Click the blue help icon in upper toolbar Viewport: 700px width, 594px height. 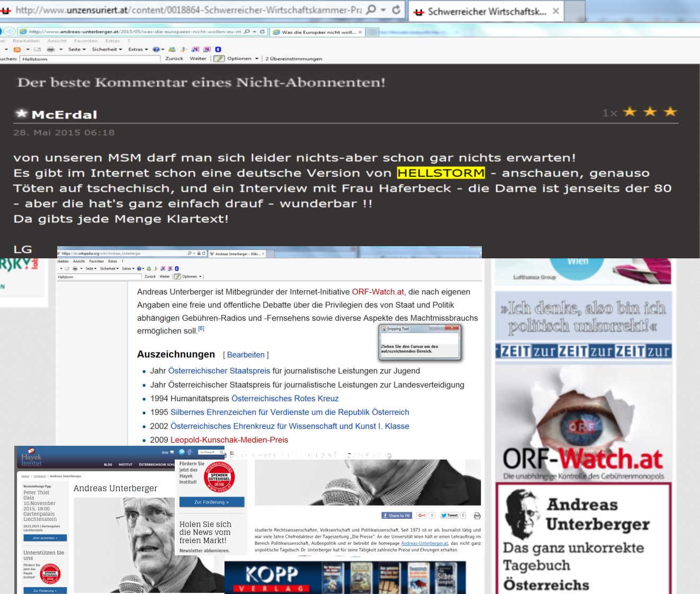point(156,49)
